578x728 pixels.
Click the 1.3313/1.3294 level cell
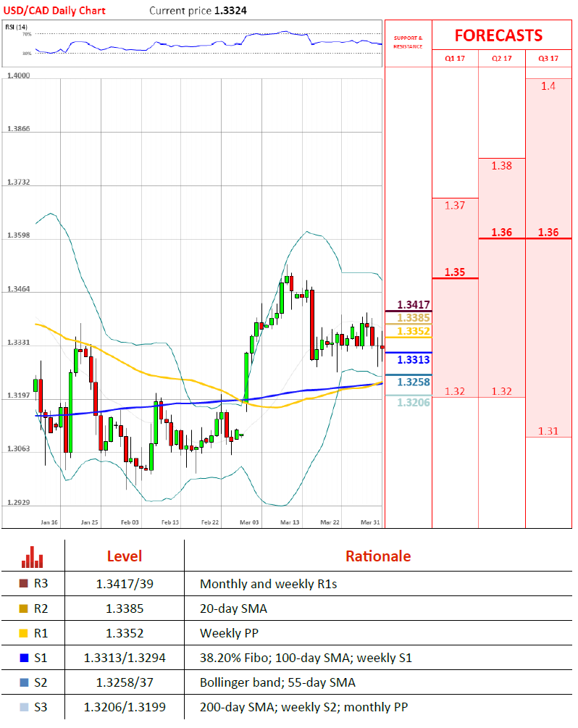(125, 658)
